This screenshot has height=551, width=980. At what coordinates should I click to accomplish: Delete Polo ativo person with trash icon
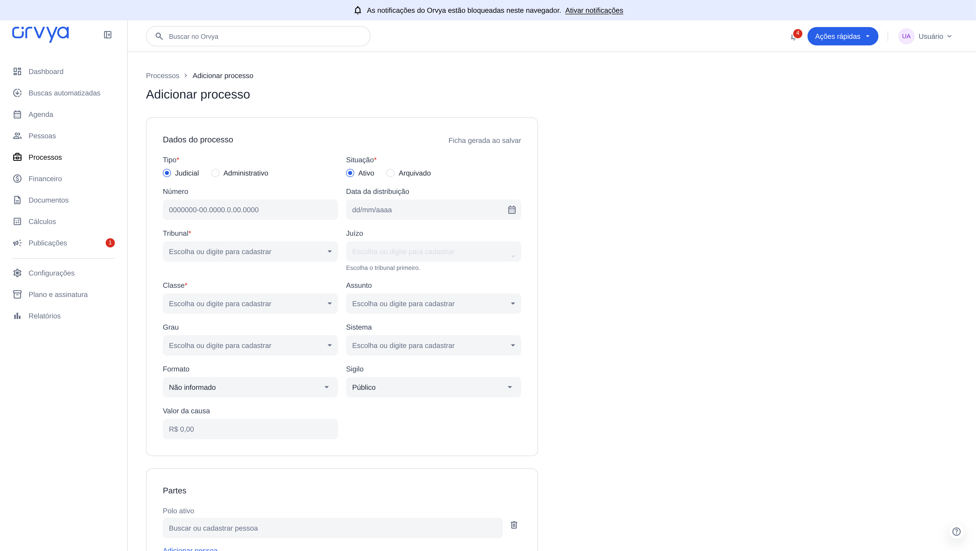(514, 525)
